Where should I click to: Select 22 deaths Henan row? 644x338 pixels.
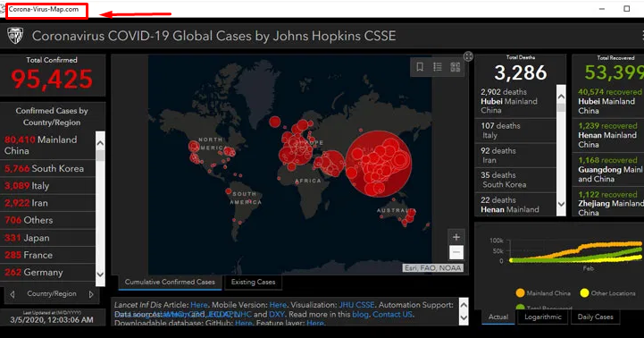point(515,205)
